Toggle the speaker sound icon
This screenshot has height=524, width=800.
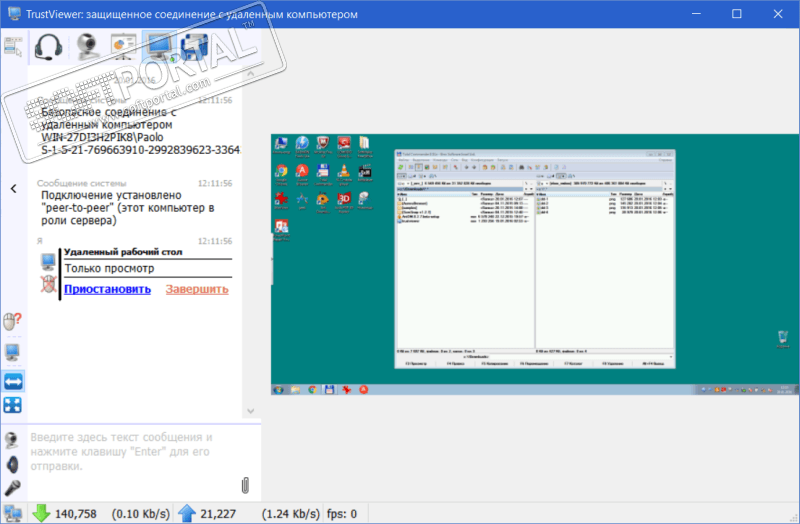pyautogui.click(x=13, y=464)
